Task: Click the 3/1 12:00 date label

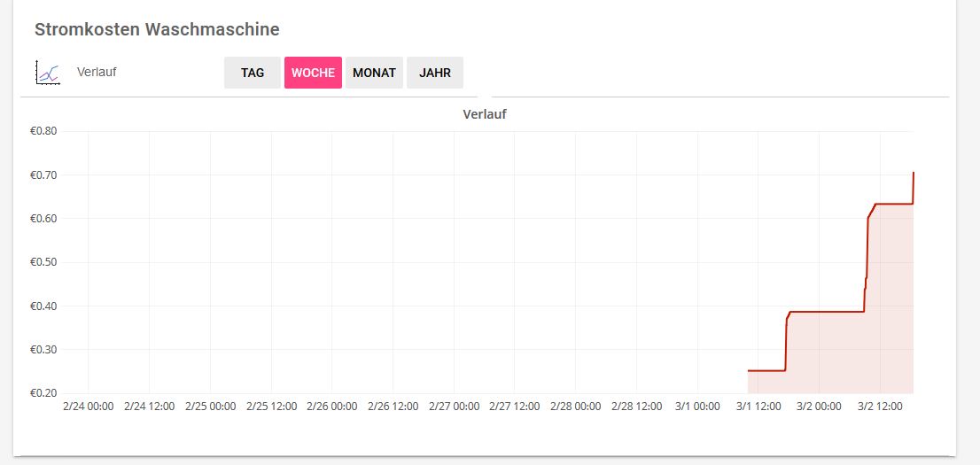Action: [x=758, y=407]
